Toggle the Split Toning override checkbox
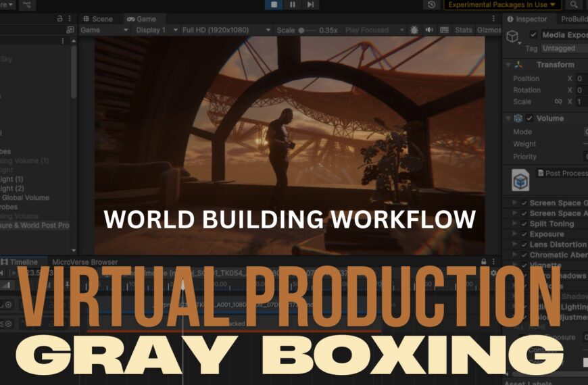This screenshot has width=588, height=385. point(524,224)
